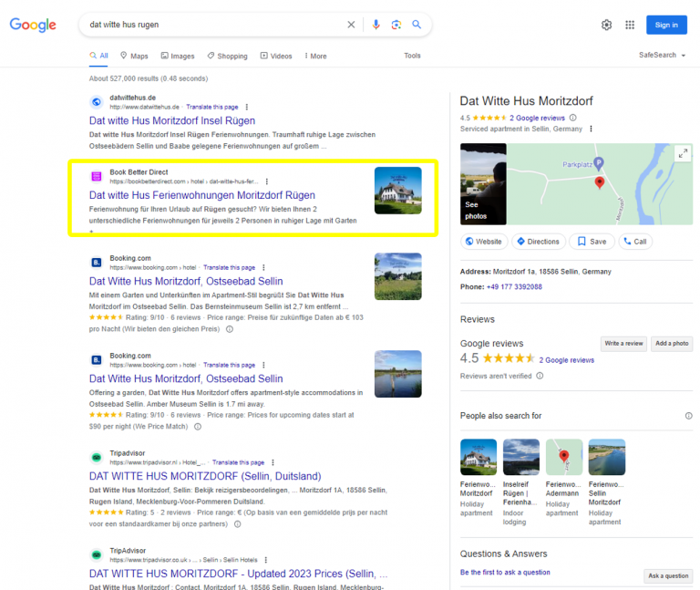Switch to the Shopping tab
The height and width of the screenshot is (590, 700).
[227, 56]
